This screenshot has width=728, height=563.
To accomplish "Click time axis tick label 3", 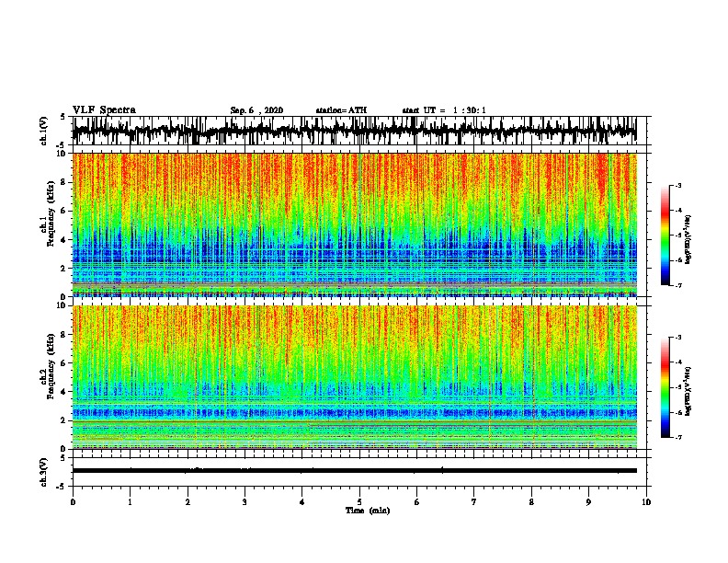I will (245, 502).
